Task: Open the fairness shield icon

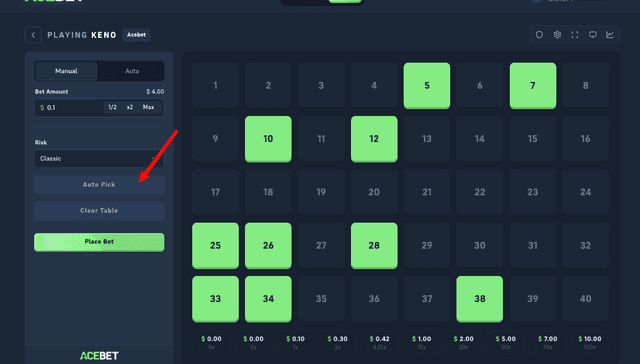Action: 539,35
